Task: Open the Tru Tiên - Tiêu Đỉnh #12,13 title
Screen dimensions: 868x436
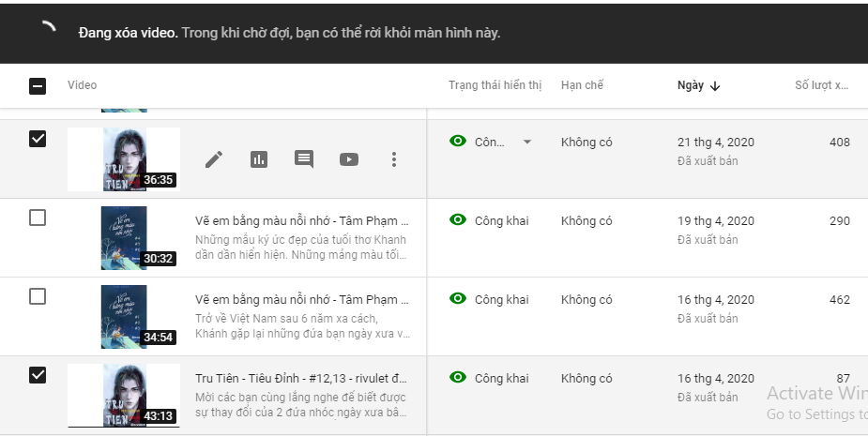Action: (300, 378)
